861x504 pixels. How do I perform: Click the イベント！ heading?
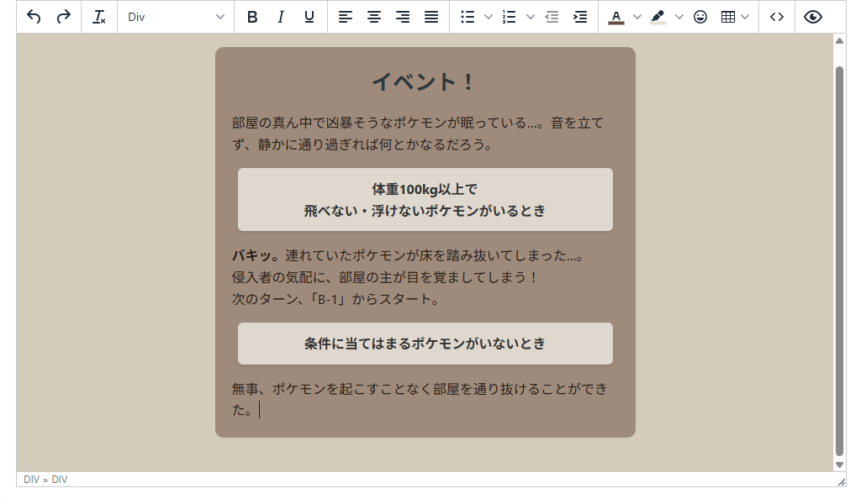425,82
